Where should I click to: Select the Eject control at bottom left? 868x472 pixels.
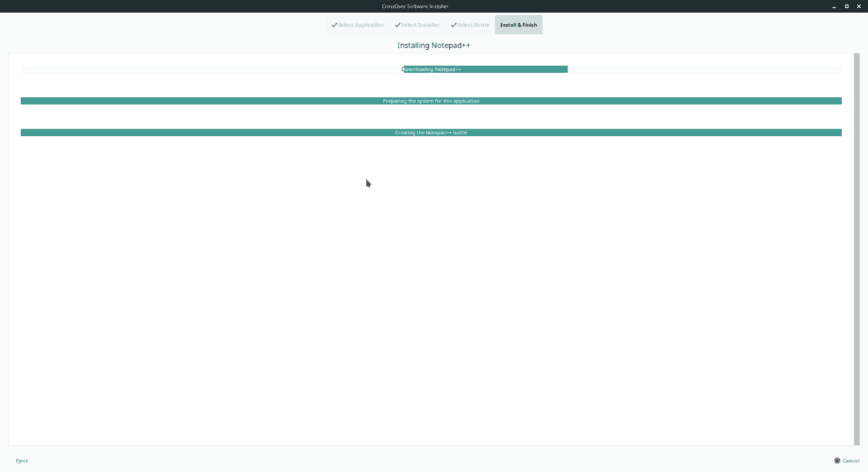tap(21, 460)
